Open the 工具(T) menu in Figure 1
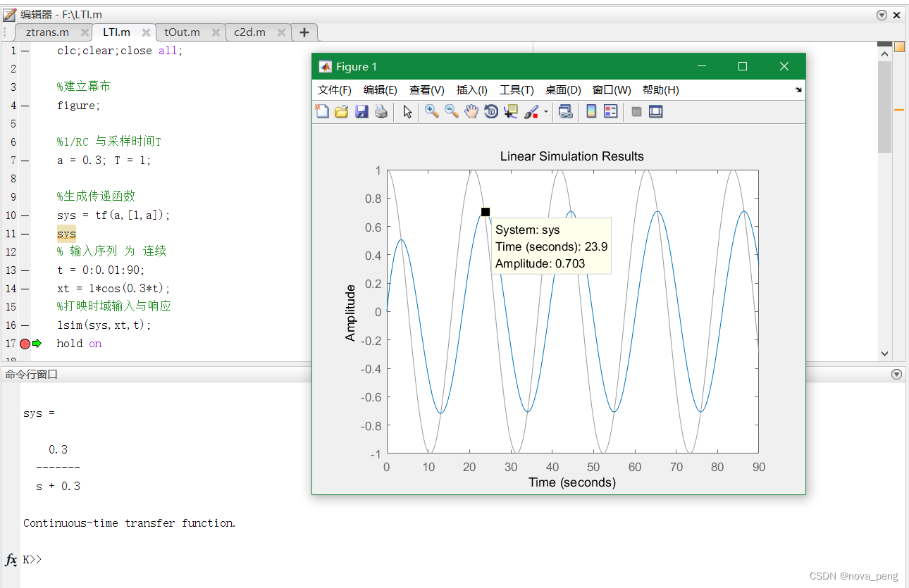The width and height of the screenshot is (909, 588). (x=517, y=89)
